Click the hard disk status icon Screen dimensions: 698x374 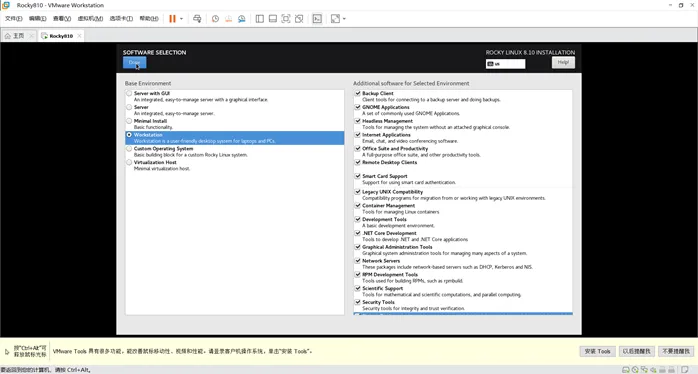tap(625, 370)
